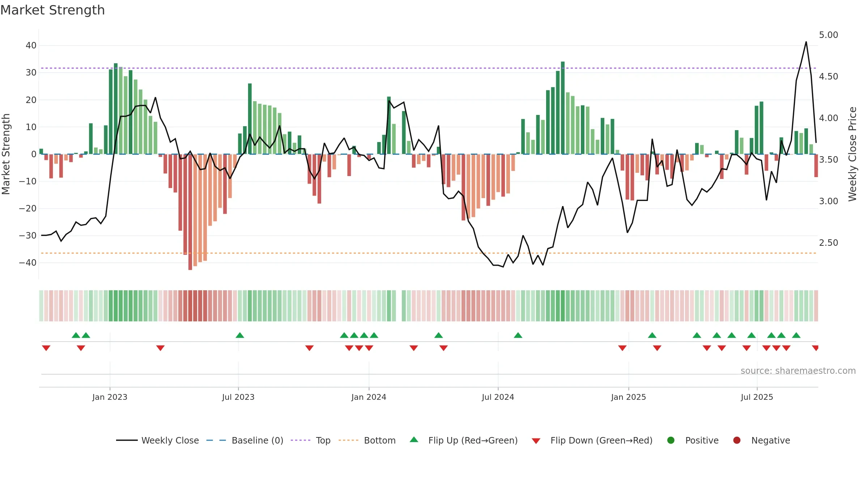This screenshot has height=488, width=868.
Task: Click the Flip Up marker just after Jul 2023
Action: point(240,335)
